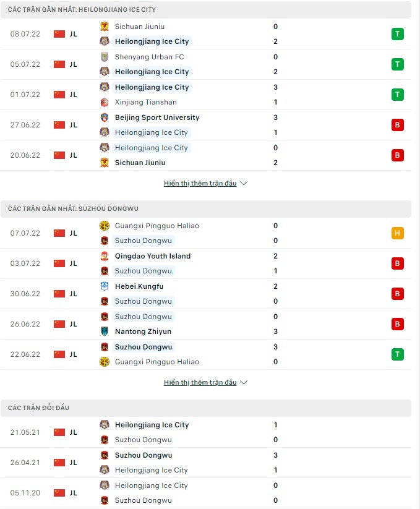This screenshot has height=509, width=420.
Task: Click the Beijing Sport University logo
Action: coord(105,118)
